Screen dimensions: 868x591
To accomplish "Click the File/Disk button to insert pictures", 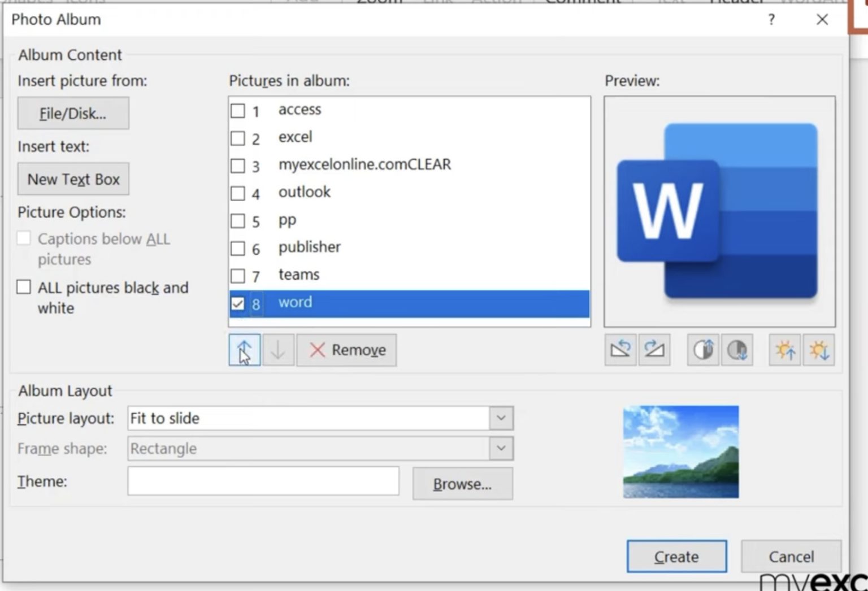I will point(73,113).
